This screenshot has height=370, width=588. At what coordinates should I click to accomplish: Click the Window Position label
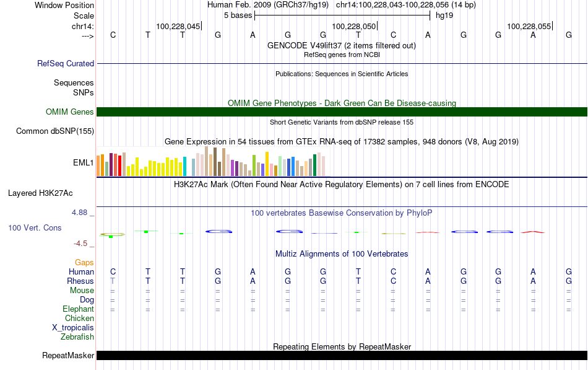(x=64, y=5)
